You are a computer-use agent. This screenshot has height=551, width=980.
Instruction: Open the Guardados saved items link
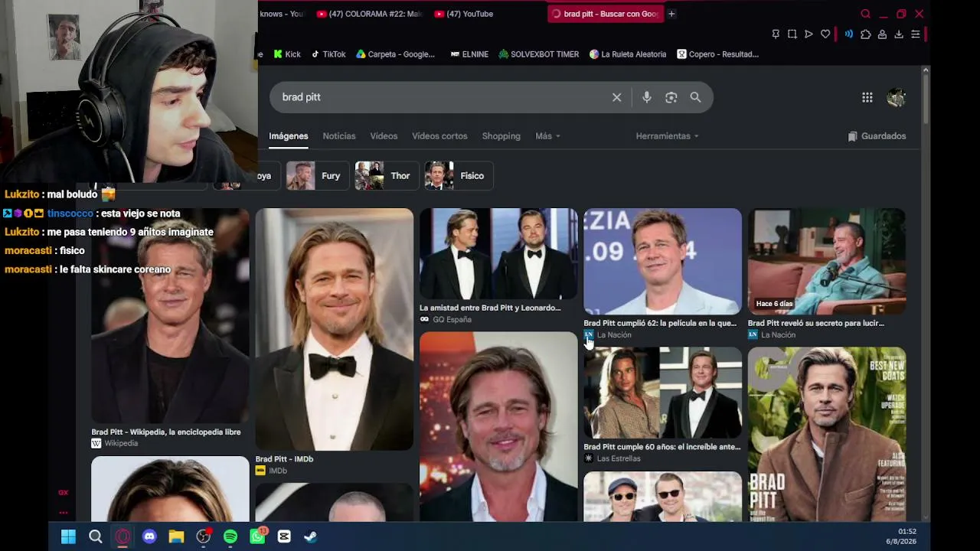[877, 136]
